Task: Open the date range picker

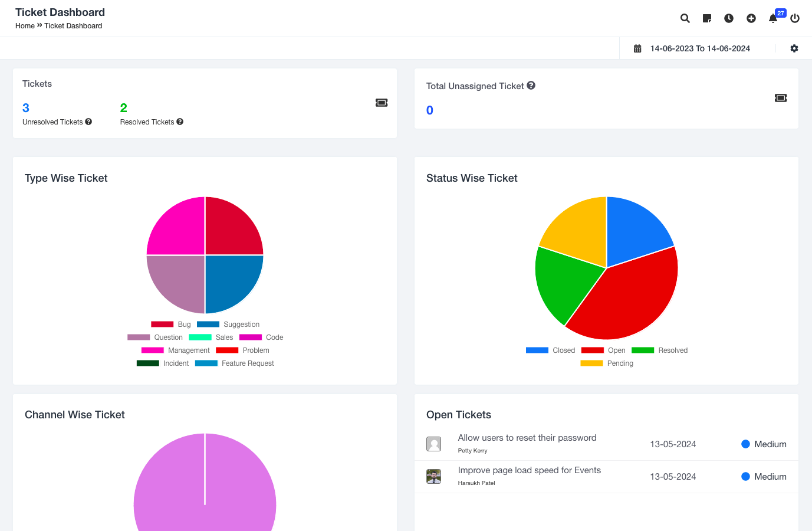Action: pos(700,48)
